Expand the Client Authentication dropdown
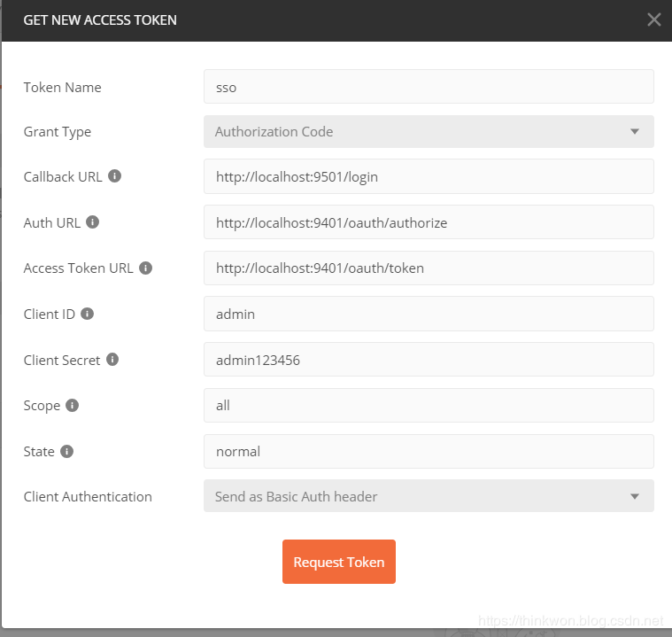Screen dimensions: 672x637 pos(429,496)
